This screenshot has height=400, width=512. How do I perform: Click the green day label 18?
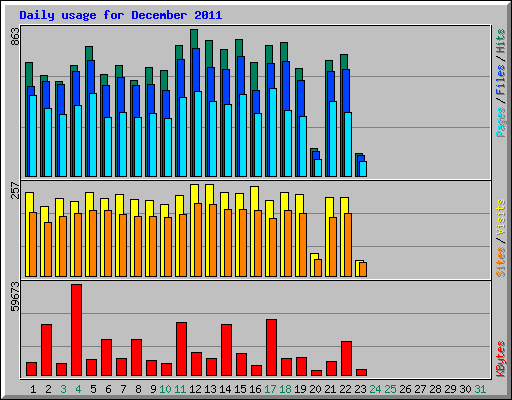click(285, 389)
